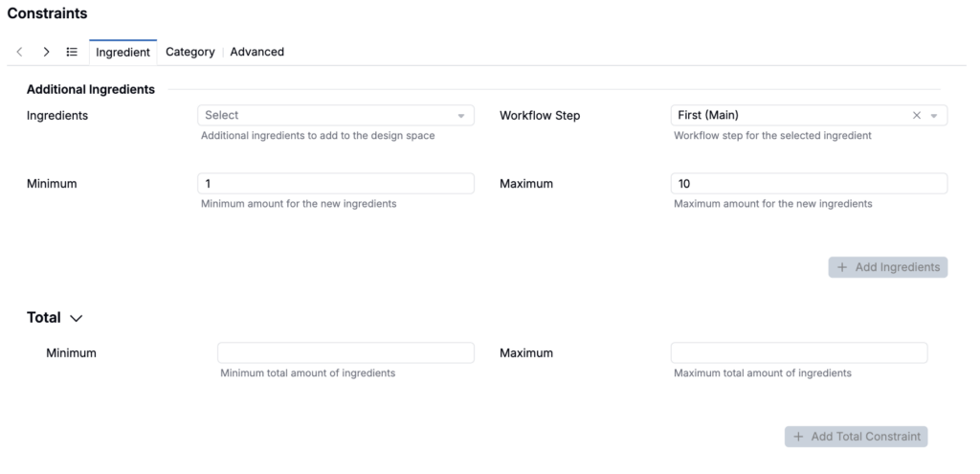Go to previous tab with left arrow
The image size is (980, 474).
tap(20, 52)
